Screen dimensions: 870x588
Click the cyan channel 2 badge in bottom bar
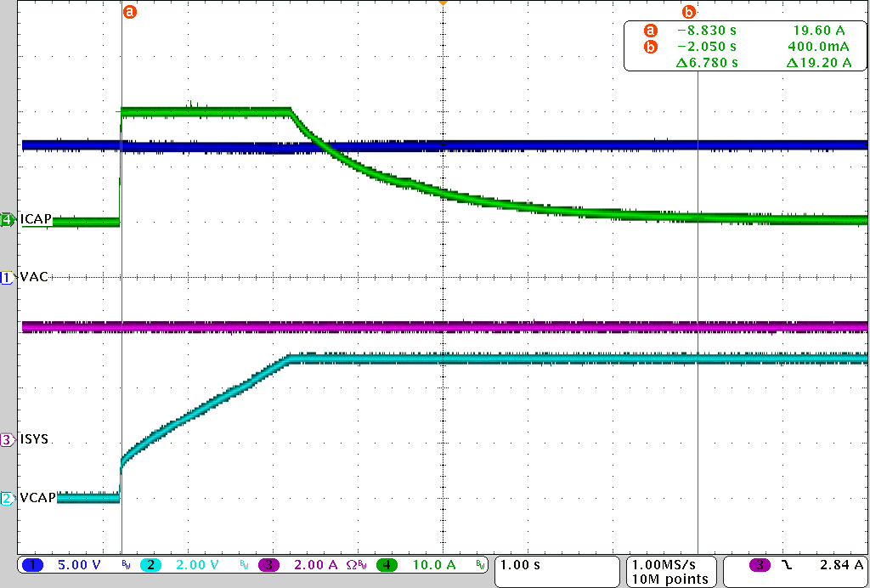click(x=150, y=565)
